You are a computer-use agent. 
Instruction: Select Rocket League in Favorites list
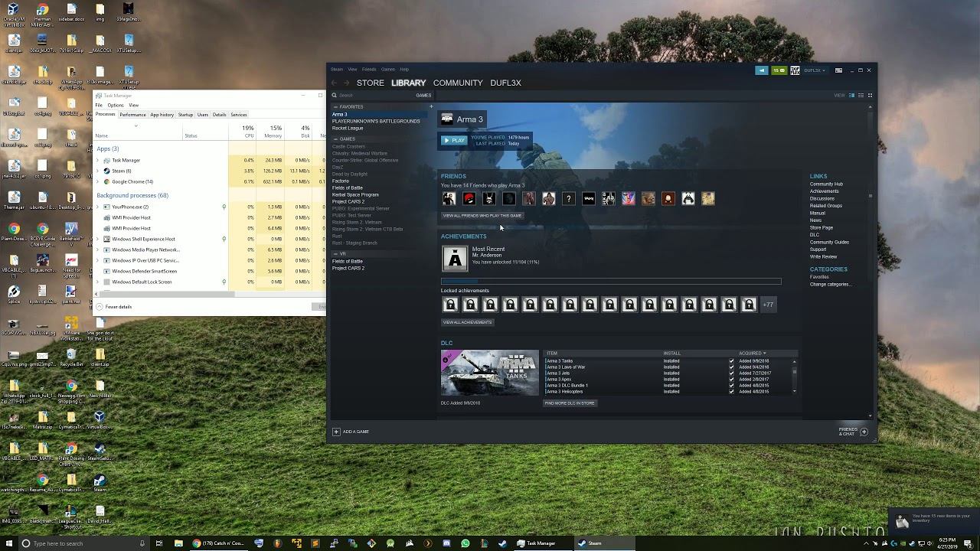[x=348, y=128]
